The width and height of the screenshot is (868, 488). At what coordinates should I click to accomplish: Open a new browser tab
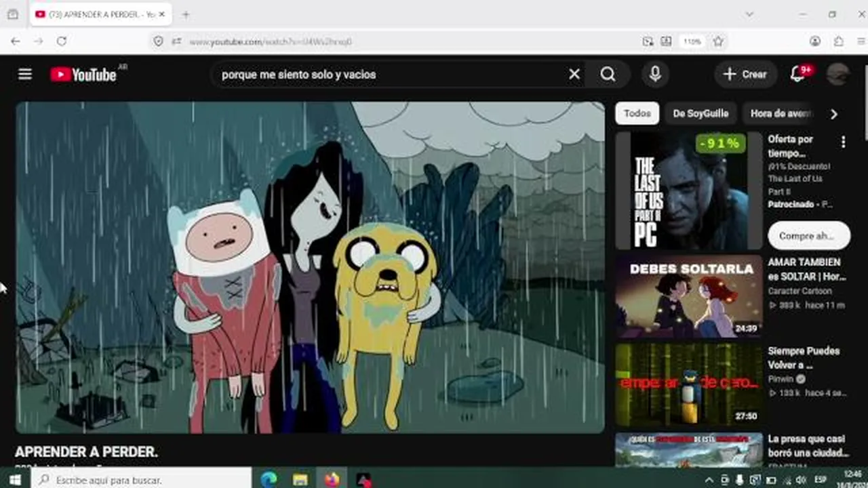[186, 14]
